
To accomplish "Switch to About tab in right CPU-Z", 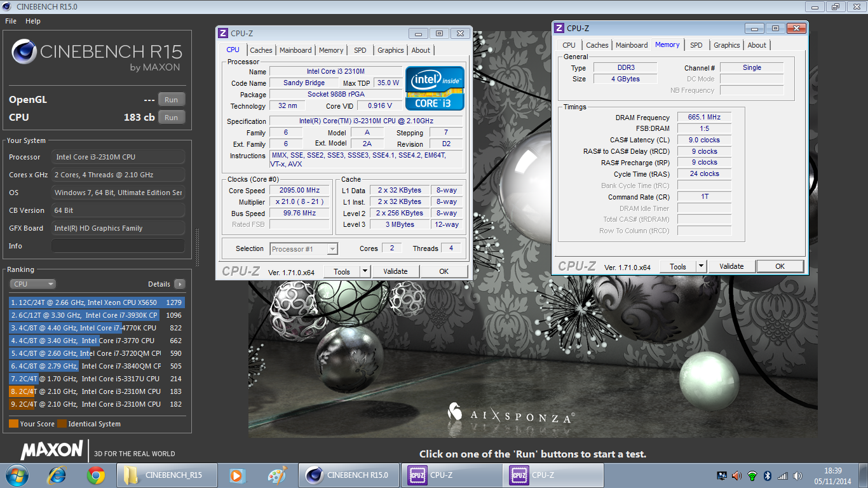I will coord(757,45).
